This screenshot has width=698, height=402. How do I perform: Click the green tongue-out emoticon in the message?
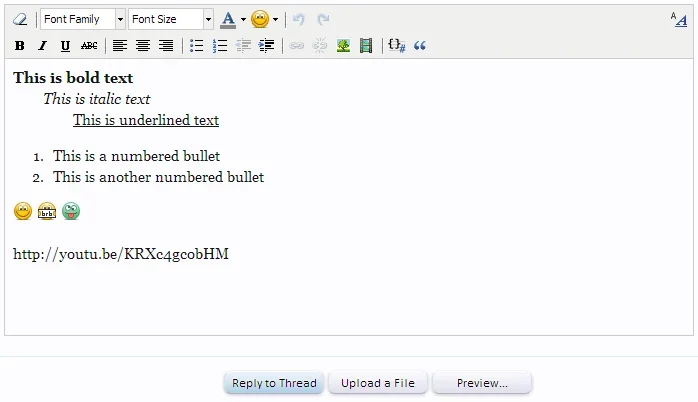71,211
